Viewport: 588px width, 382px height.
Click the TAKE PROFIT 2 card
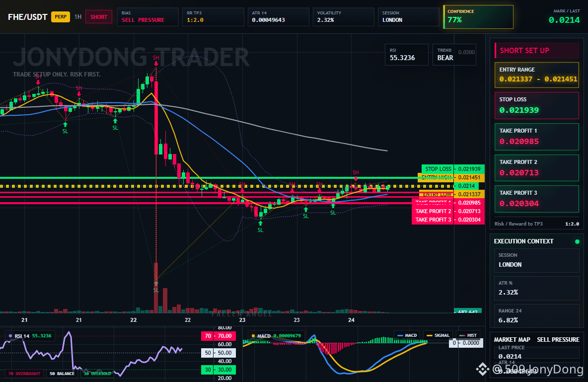pos(537,168)
